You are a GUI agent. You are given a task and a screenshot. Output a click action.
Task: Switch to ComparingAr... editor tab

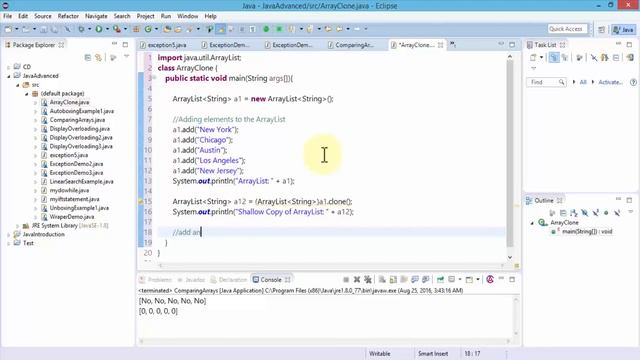pos(351,45)
